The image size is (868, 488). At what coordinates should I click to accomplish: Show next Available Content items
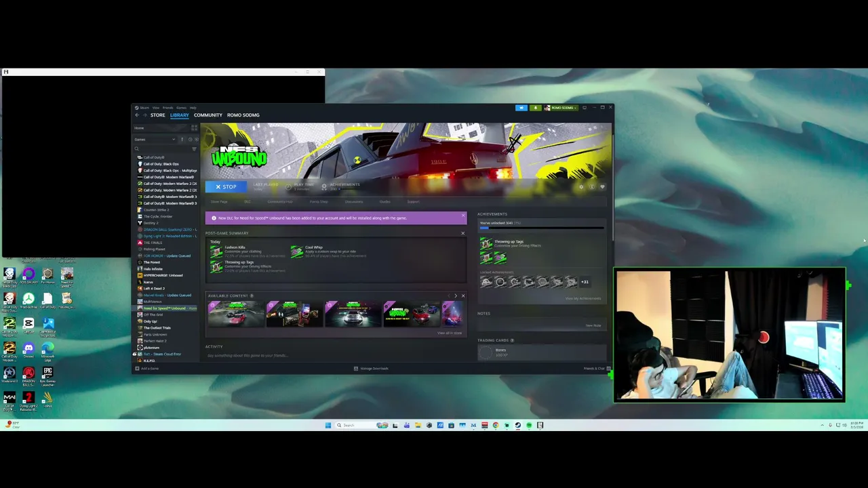click(x=456, y=296)
